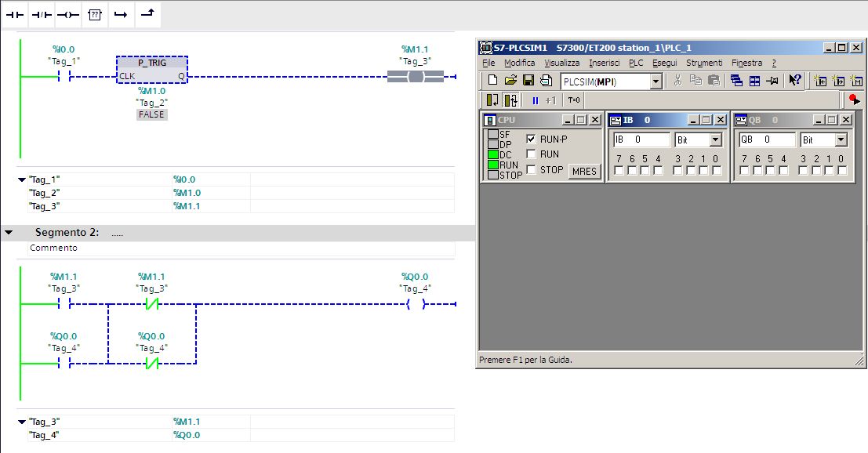
Task: Pause the simulation in PLCSIM
Action: tap(536, 100)
